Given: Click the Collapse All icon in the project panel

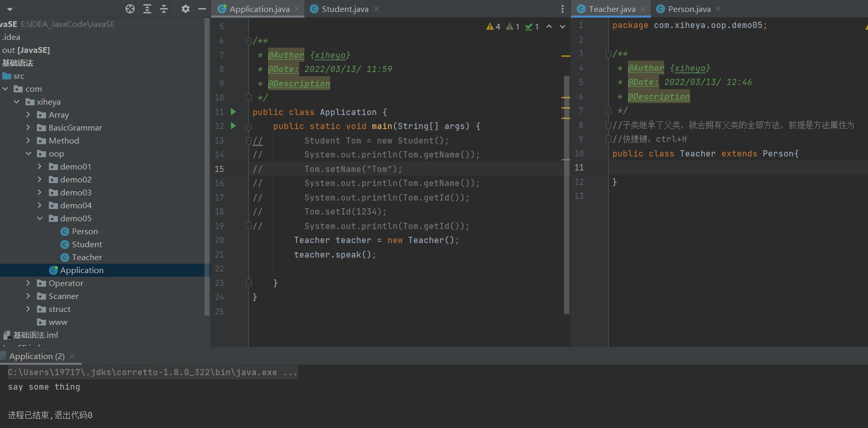Looking at the screenshot, I should 164,9.
